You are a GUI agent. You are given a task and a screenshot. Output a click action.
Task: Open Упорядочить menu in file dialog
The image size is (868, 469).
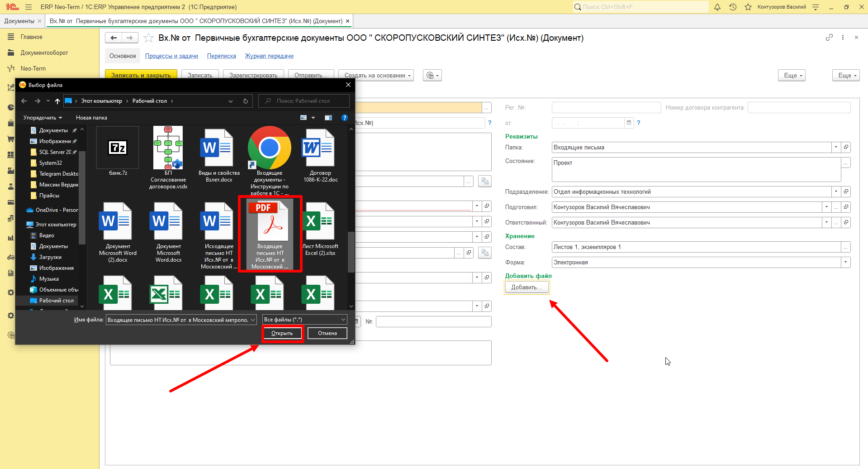pyautogui.click(x=43, y=118)
